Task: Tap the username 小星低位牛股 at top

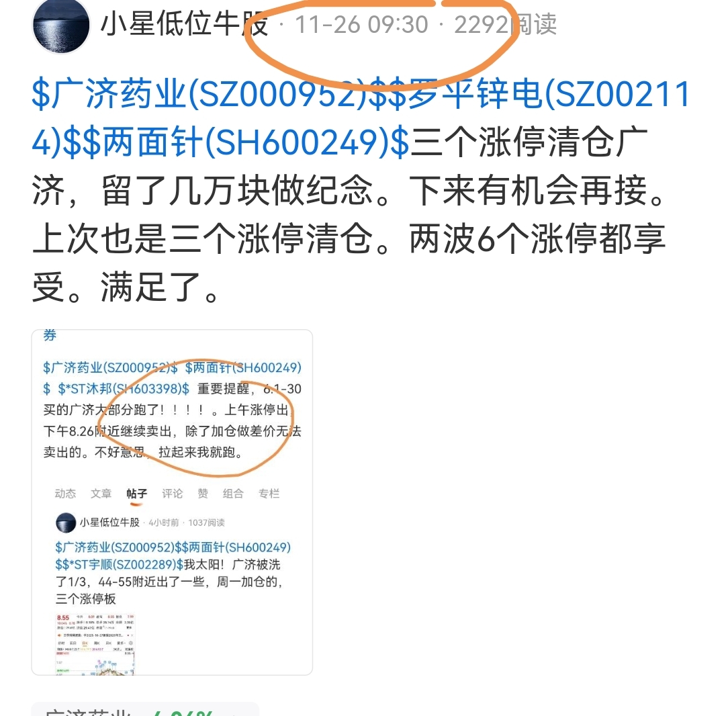Action: [x=184, y=24]
